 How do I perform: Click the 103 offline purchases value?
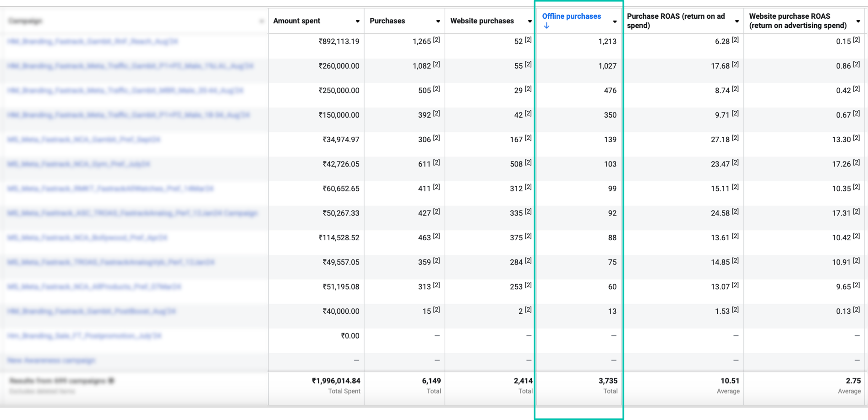click(x=610, y=164)
